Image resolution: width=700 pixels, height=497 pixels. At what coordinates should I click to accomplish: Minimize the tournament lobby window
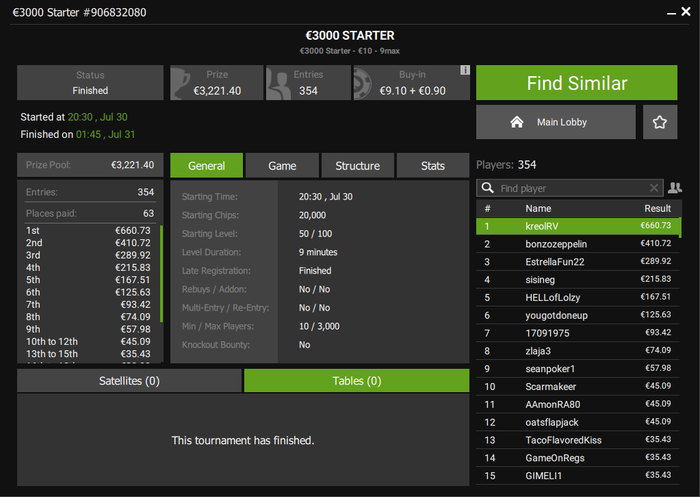(671, 13)
